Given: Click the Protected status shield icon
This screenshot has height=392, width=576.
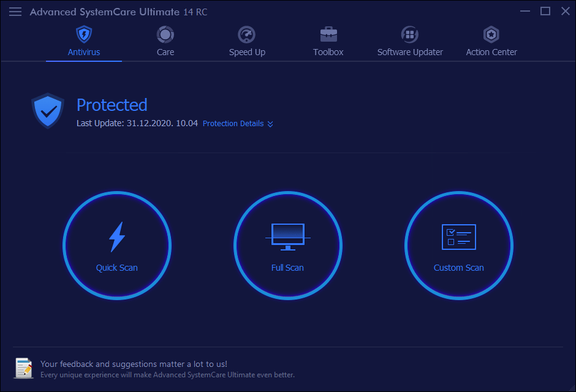Looking at the screenshot, I should click(x=48, y=111).
